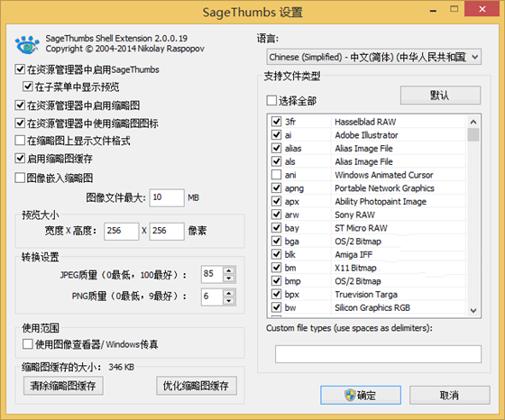
Task: Close the SageThumbs settings window
Action: (482, 9)
